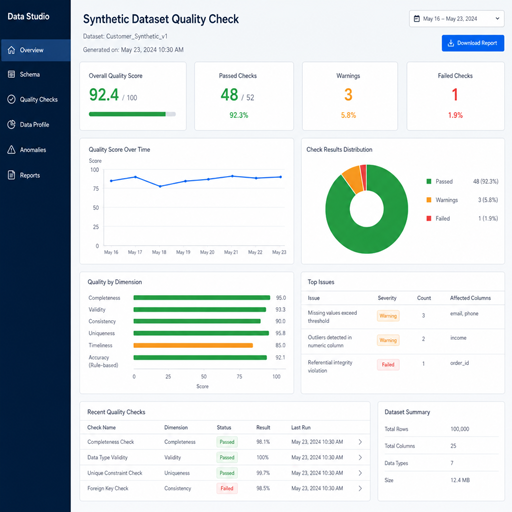The height and width of the screenshot is (512, 512).
Task: Click the Schema table icon in the sidebar
Action: [x=11, y=74]
